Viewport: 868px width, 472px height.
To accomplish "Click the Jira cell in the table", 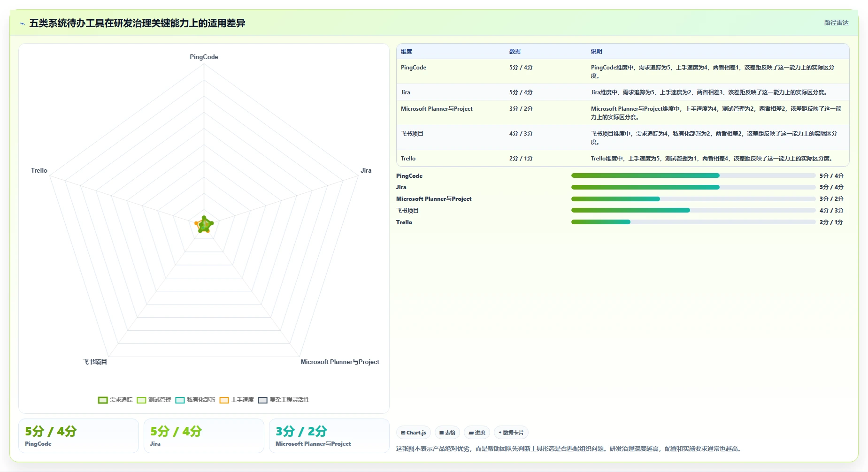I will click(406, 92).
